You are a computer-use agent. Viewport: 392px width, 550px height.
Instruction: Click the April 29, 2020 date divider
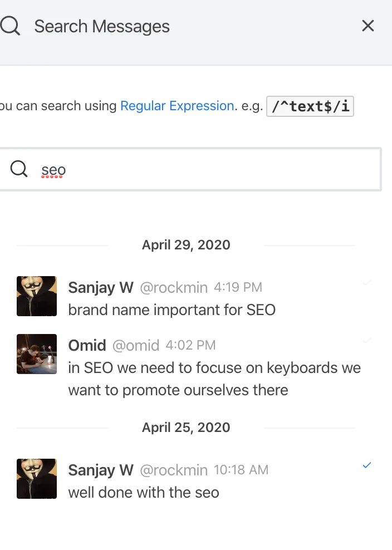pos(186,245)
